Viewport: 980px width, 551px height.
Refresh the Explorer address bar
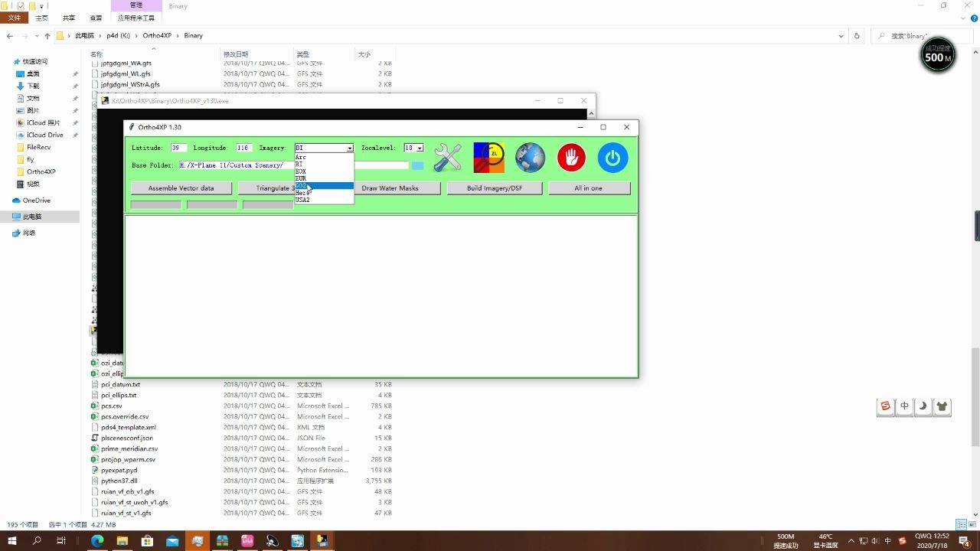click(857, 36)
